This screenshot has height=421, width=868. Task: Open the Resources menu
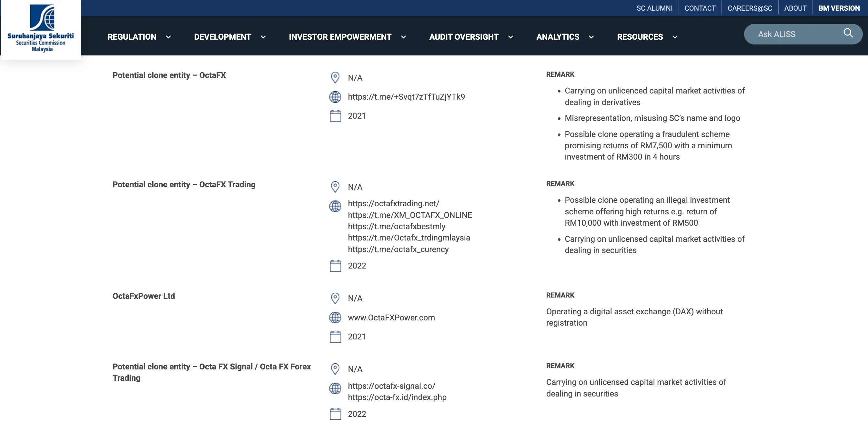pos(640,37)
